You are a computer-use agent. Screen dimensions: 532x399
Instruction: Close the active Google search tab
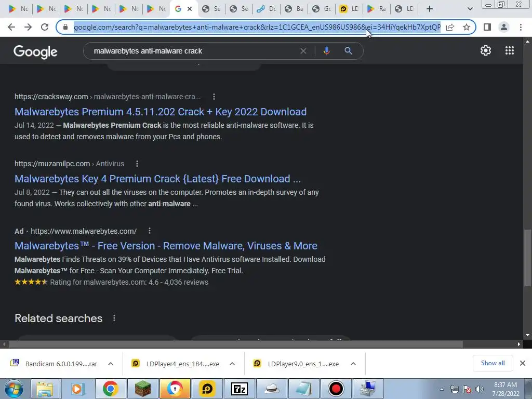[190, 9]
